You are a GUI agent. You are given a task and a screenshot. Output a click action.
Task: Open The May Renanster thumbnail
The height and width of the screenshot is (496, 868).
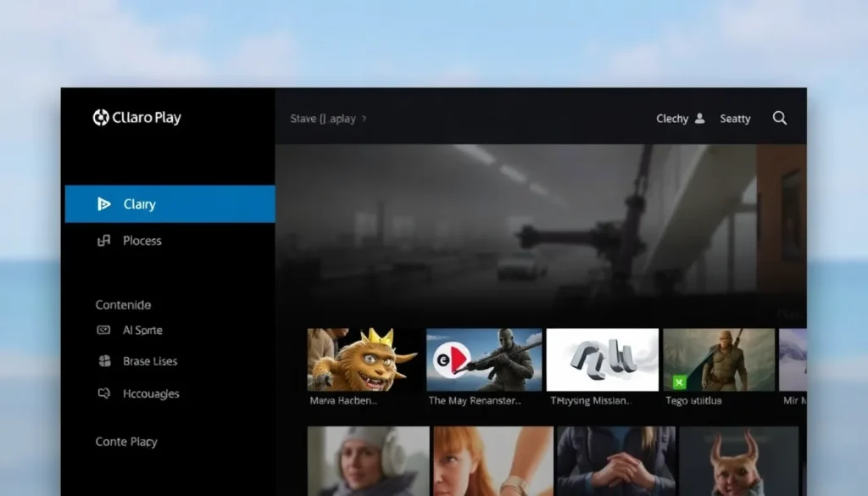484,359
